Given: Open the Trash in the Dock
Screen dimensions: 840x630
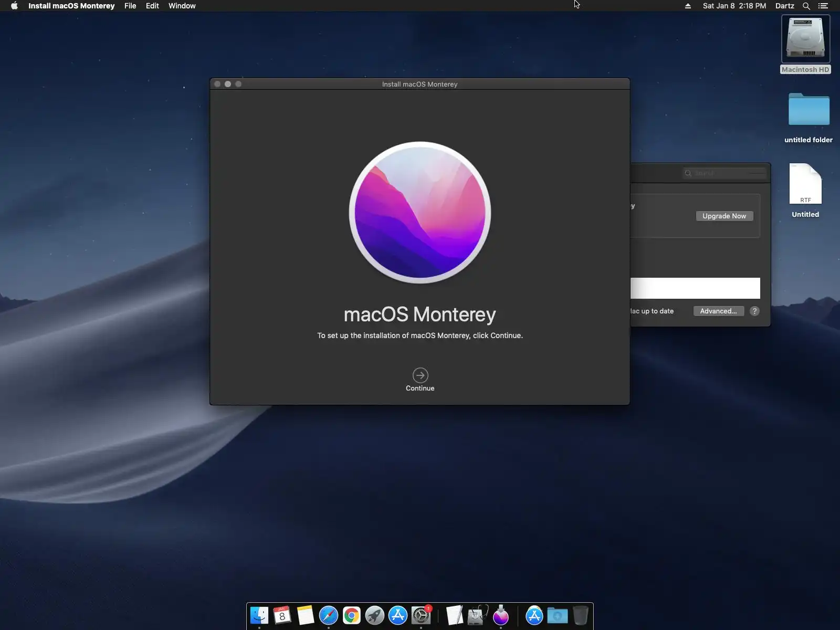Looking at the screenshot, I should pos(581,615).
